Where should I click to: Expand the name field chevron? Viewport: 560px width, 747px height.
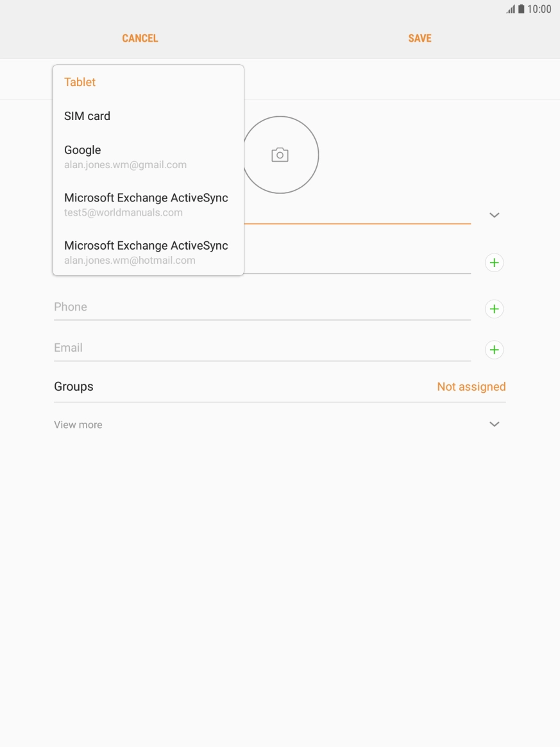tap(494, 215)
